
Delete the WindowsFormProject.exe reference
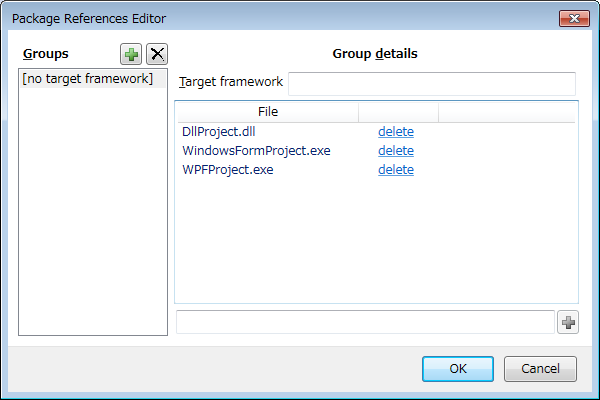[x=396, y=151]
